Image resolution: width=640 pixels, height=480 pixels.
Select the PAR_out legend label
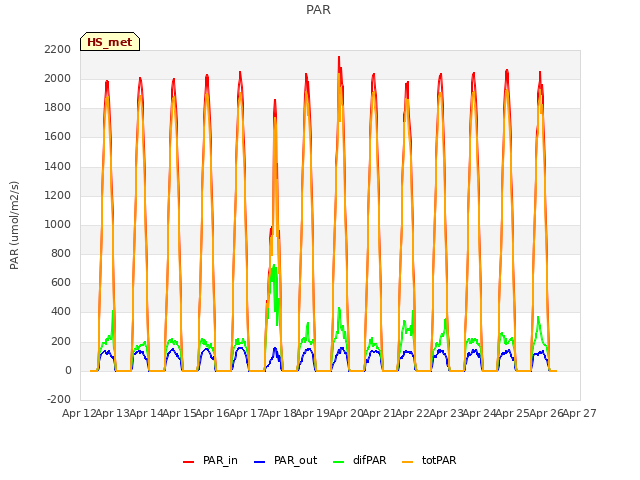[296, 460]
